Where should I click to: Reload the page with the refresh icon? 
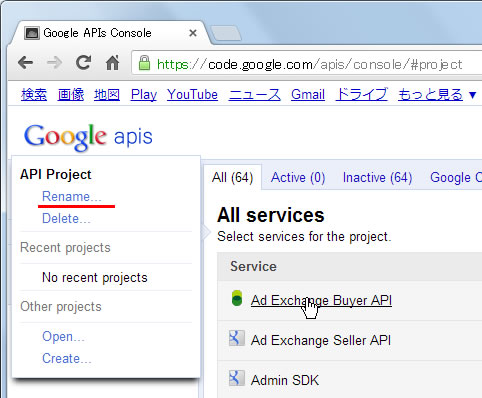tap(83, 62)
